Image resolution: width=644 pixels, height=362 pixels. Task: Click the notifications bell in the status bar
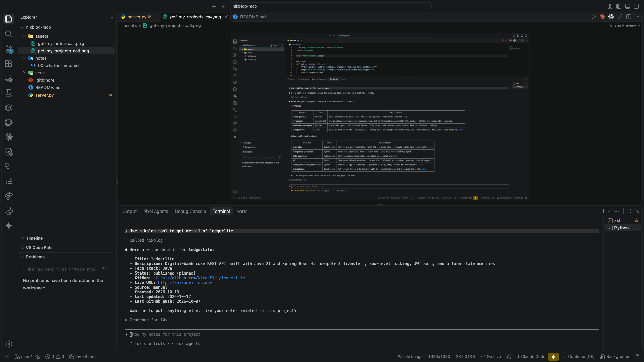point(637,357)
